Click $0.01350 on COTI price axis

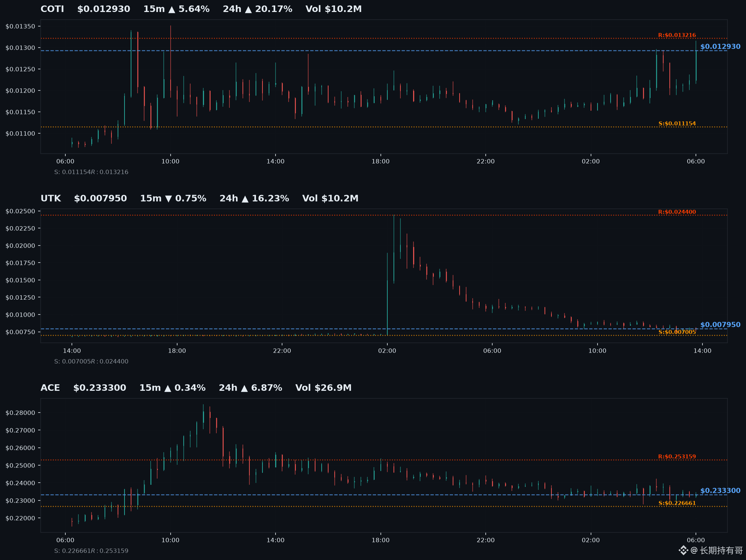pos(20,27)
